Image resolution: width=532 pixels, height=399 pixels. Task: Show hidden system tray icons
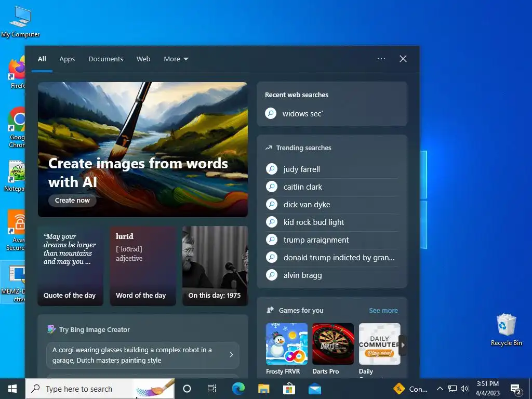tap(440, 389)
